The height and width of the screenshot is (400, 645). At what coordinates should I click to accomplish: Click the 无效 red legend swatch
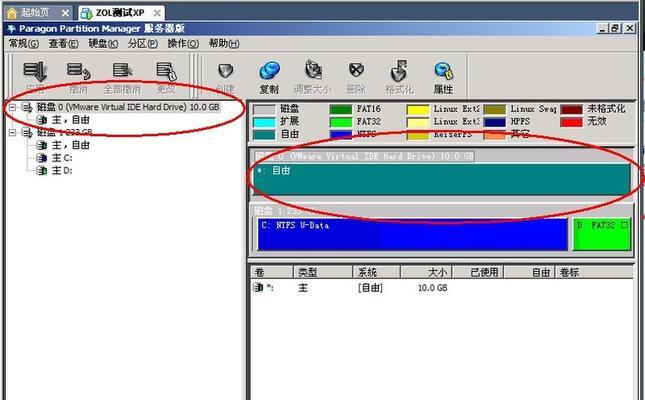pos(571,122)
